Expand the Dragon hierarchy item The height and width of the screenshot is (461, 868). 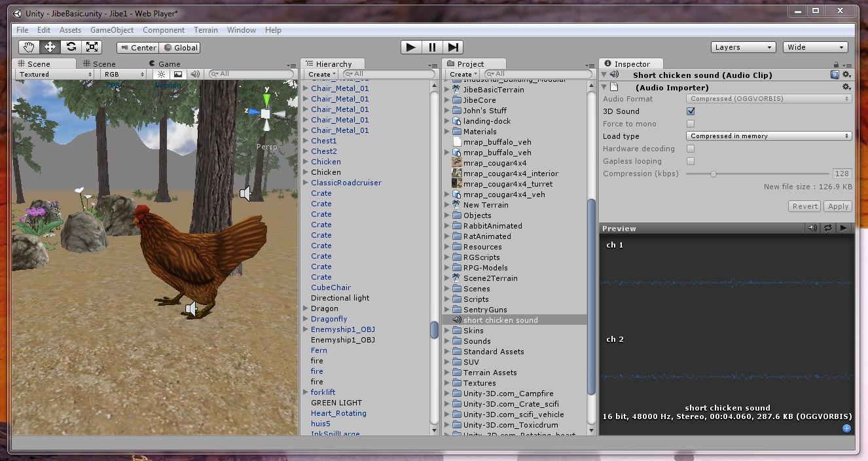(x=305, y=308)
